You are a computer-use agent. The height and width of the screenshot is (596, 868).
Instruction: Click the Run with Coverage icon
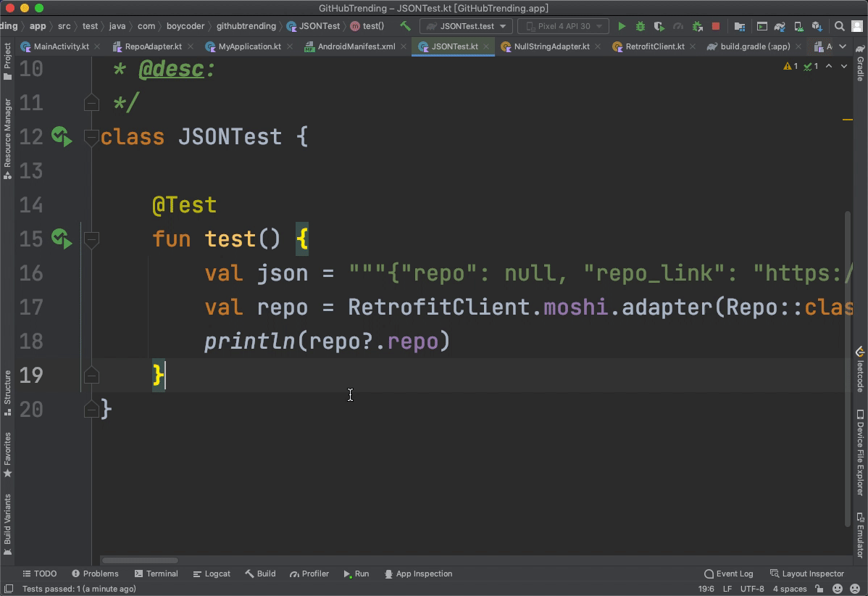659,26
